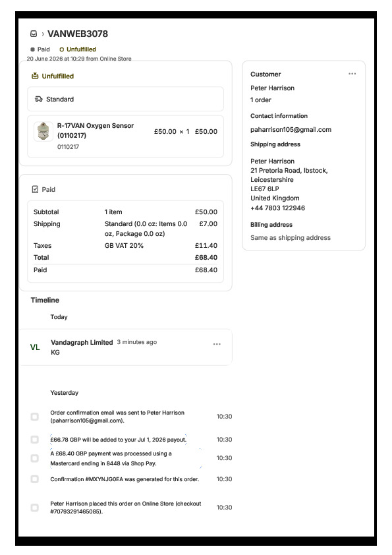Expand the breadcrumb chevron before VANWEB3078
This screenshot has width=392, height=555.
click(43, 34)
